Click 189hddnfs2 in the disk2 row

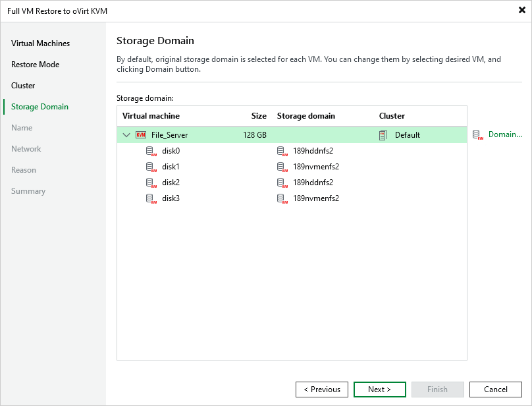[x=313, y=183]
